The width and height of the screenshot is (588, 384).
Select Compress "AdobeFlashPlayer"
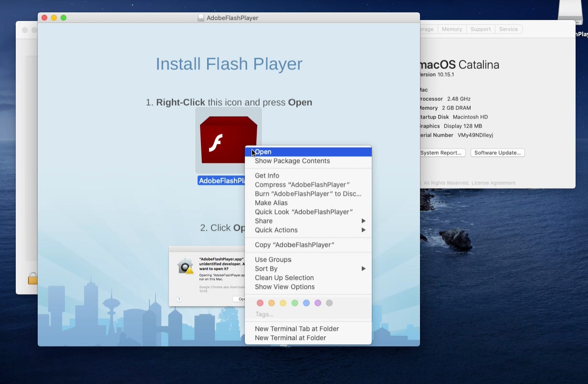click(x=308, y=185)
